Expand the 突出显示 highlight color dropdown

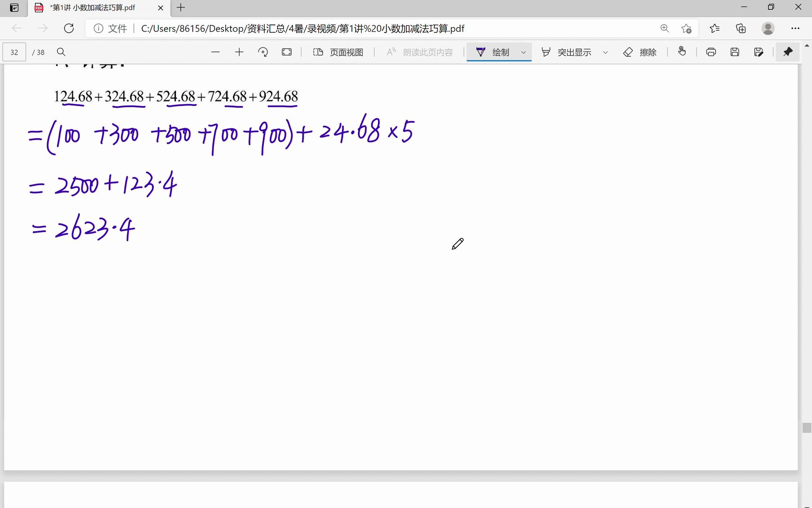[605, 53]
